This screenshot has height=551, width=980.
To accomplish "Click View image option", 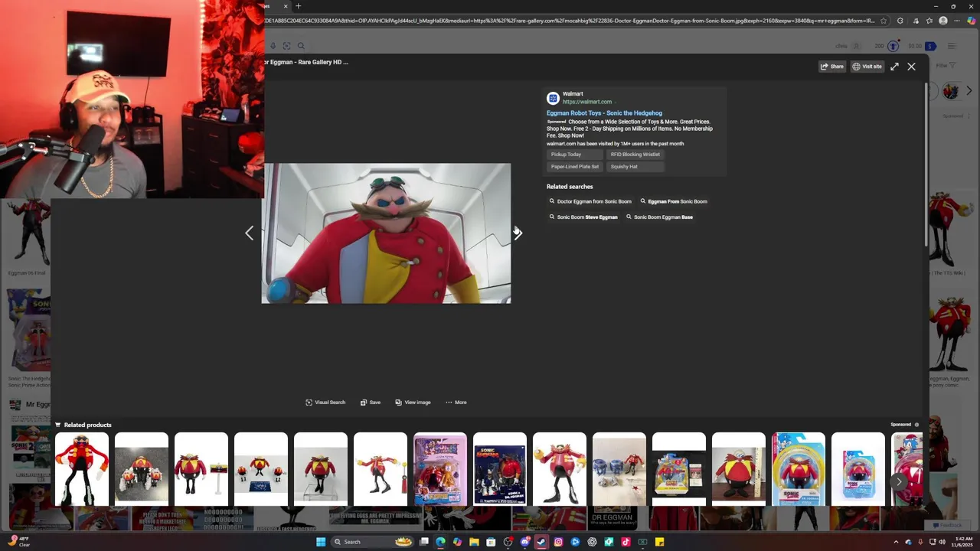I will [413, 403].
